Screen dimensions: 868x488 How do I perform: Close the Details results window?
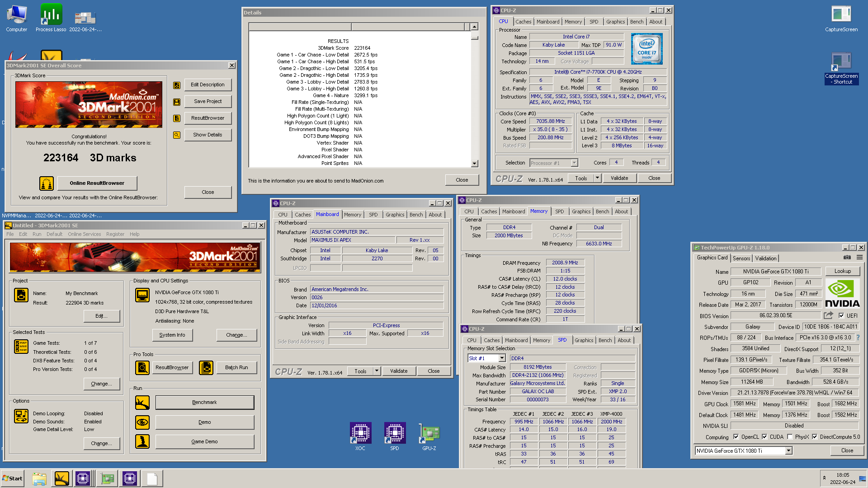pyautogui.click(x=462, y=180)
